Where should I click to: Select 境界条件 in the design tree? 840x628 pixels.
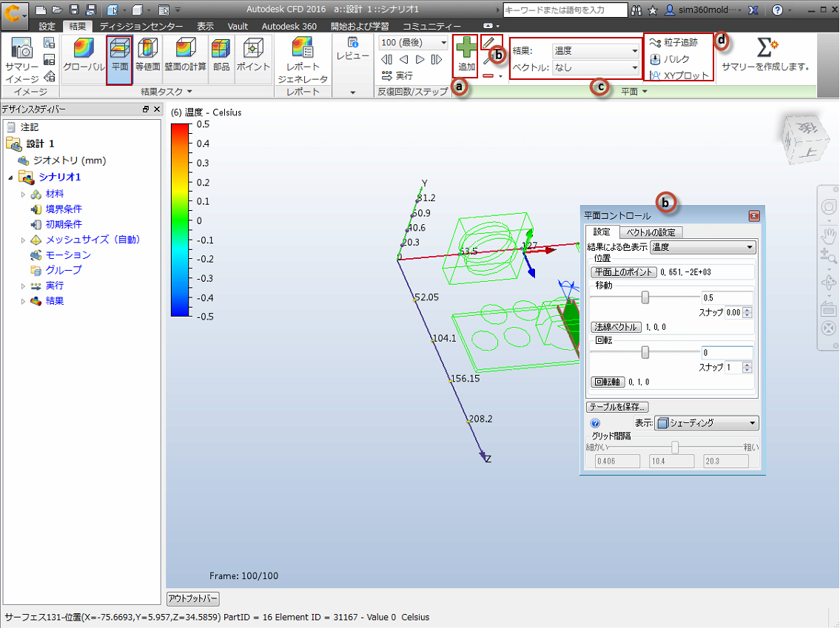[63, 209]
